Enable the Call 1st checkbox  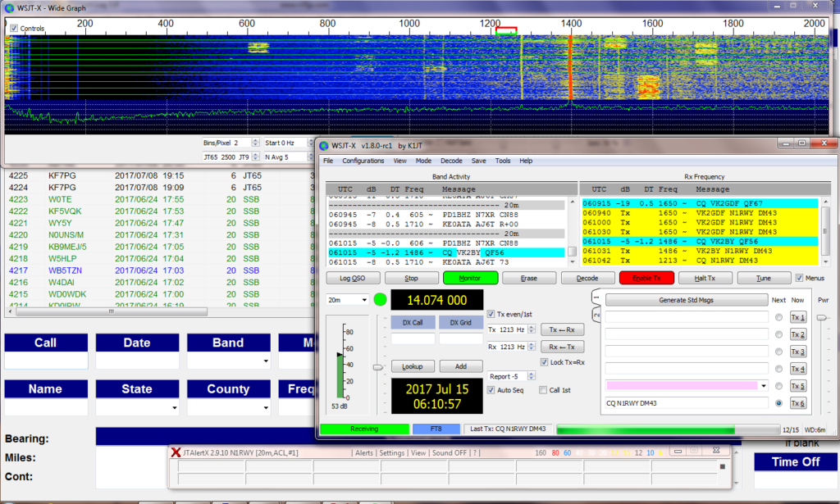(x=543, y=390)
